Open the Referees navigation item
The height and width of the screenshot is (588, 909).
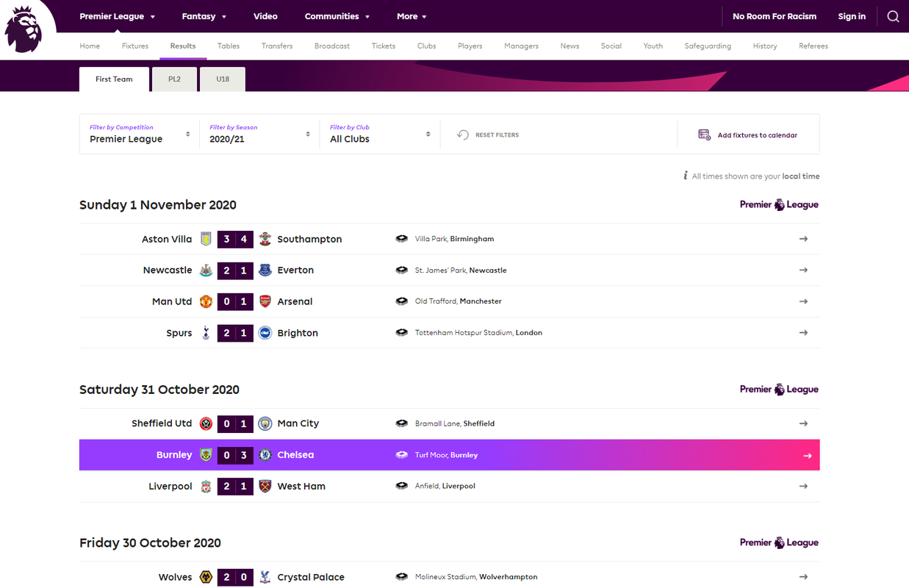click(813, 46)
